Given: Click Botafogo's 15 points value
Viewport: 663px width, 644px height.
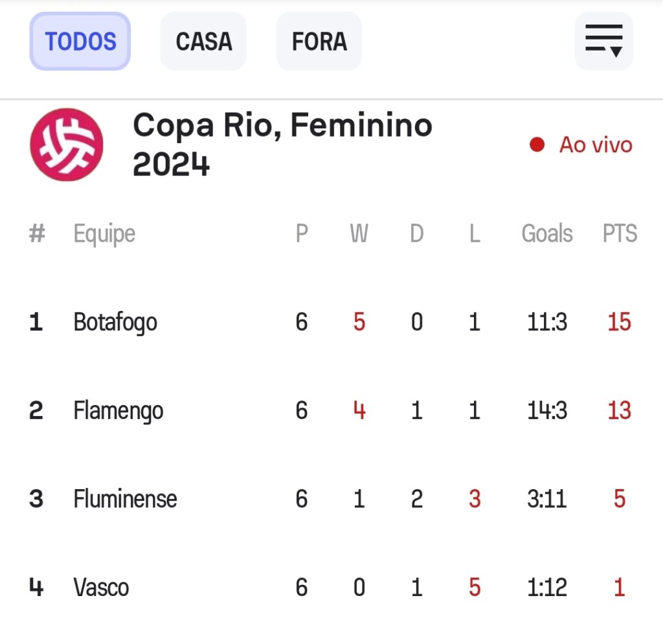Looking at the screenshot, I should click(x=620, y=321).
